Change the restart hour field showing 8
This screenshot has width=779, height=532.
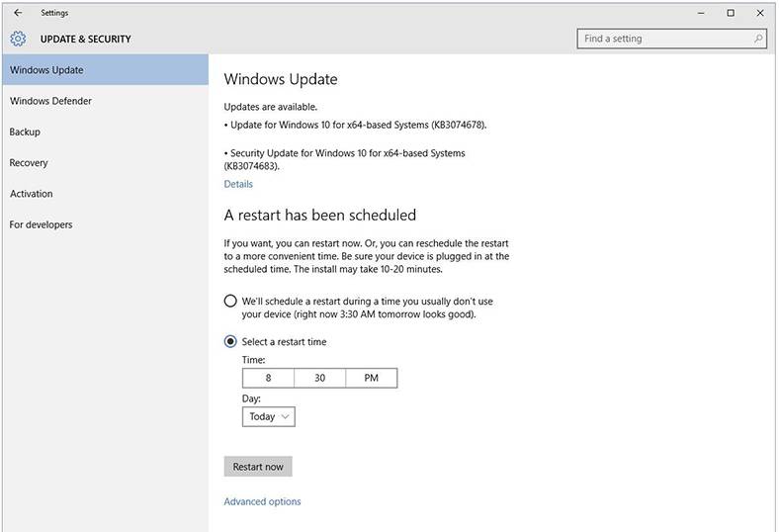(x=268, y=378)
